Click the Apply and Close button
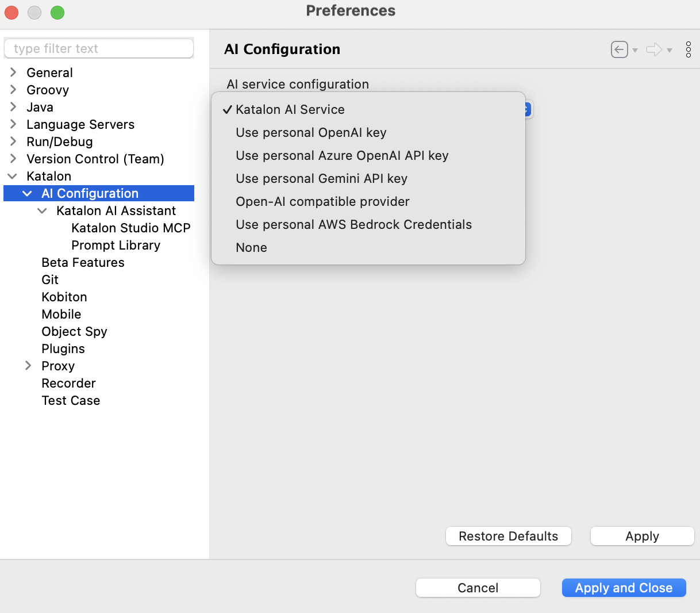 624,588
